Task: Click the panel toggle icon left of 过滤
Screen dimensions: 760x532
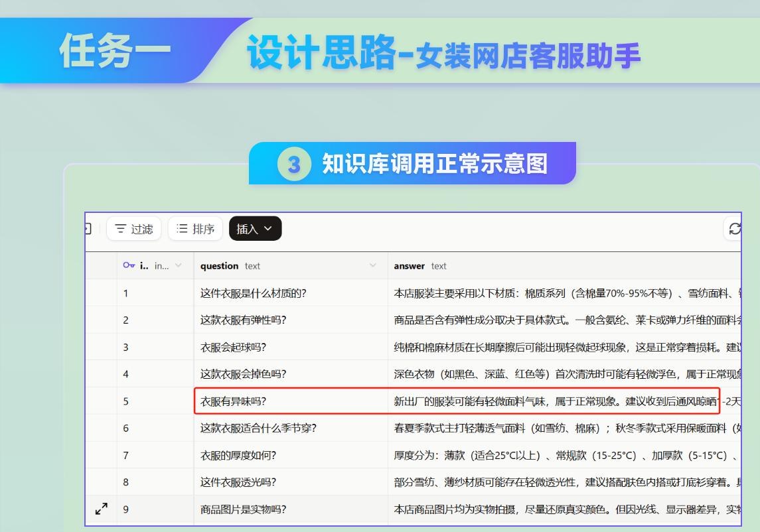Action: [88, 229]
